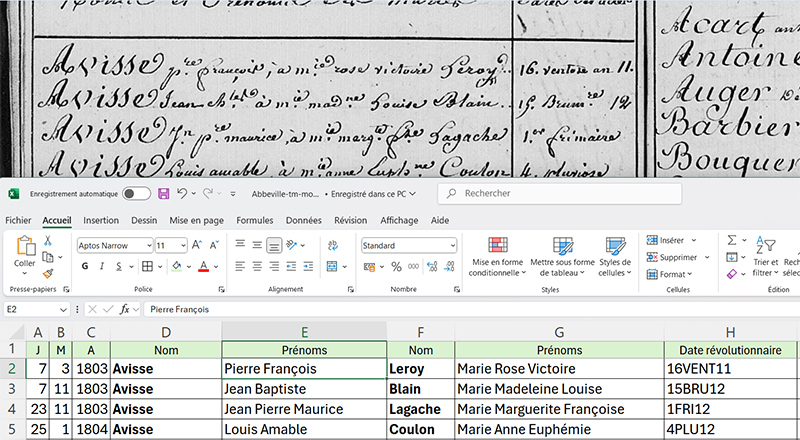
Task: Switch to the Mise en page tab
Action: point(196,221)
